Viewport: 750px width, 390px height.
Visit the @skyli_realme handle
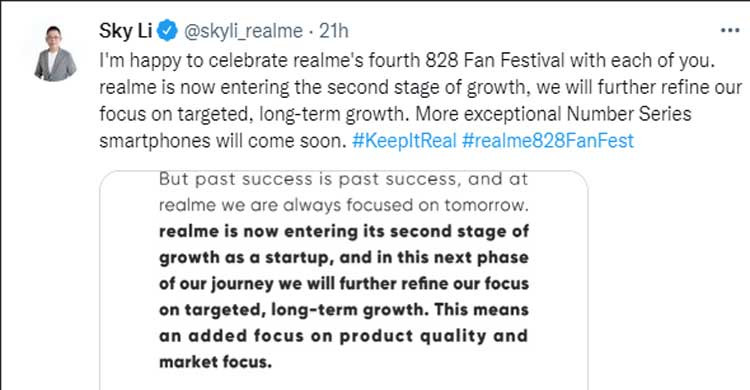tap(243, 32)
